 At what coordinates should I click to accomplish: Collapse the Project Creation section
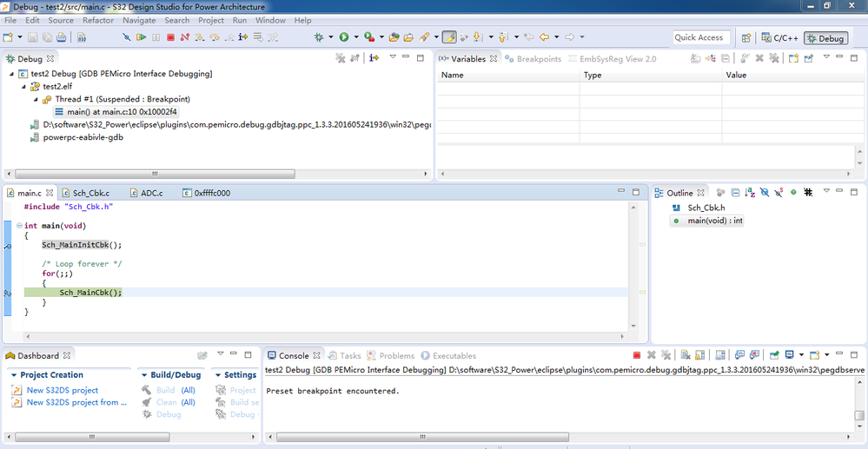coord(15,375)
